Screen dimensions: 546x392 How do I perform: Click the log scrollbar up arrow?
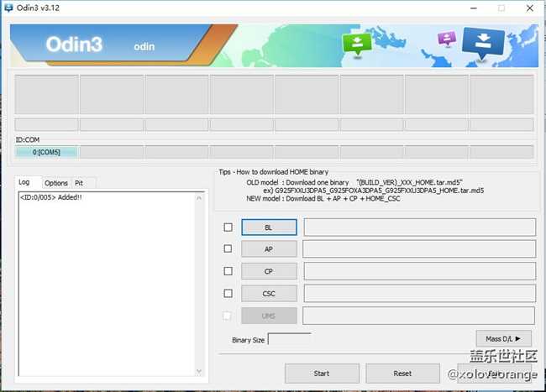point(199,198)
